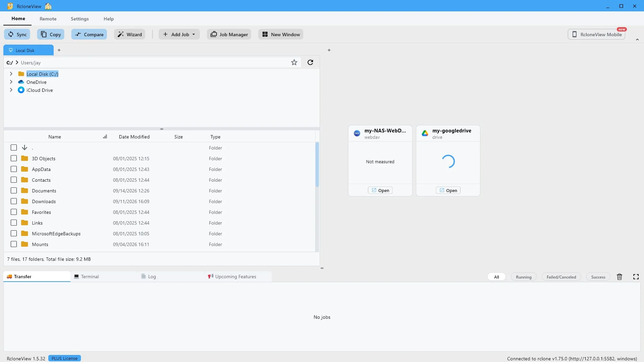Refresh the Users/jay folder listing
Screen dimensions: 644x362
point(310,62)
